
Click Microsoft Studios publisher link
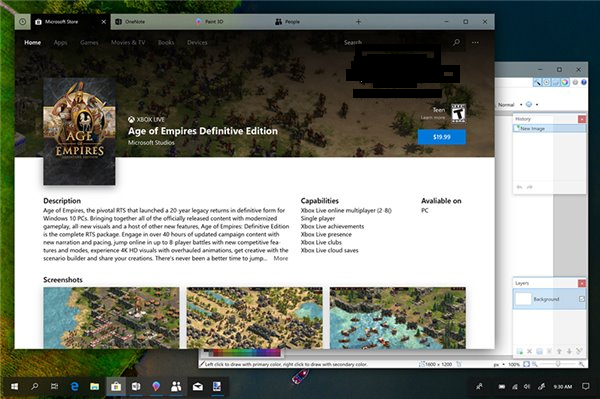point(151,143)
